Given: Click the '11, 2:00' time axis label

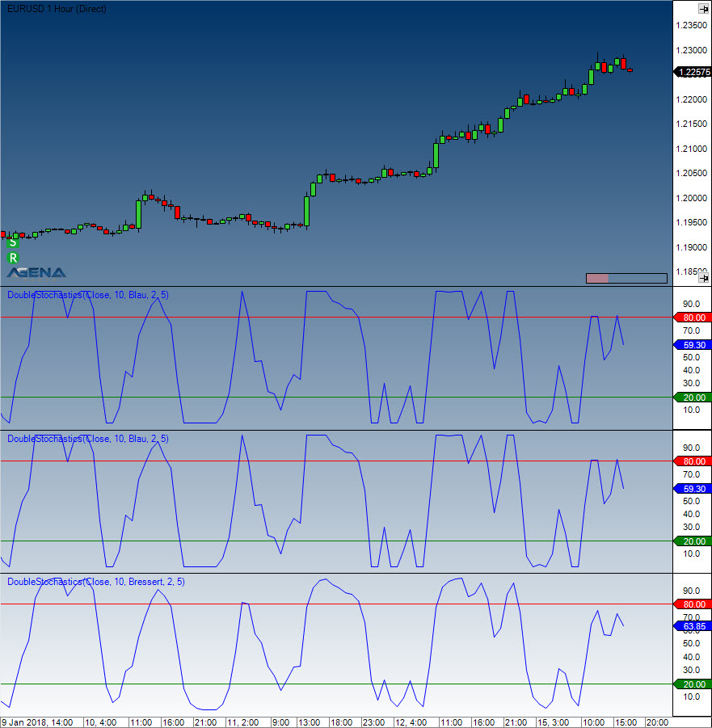Looking at the screenshot, I should 243,722.
